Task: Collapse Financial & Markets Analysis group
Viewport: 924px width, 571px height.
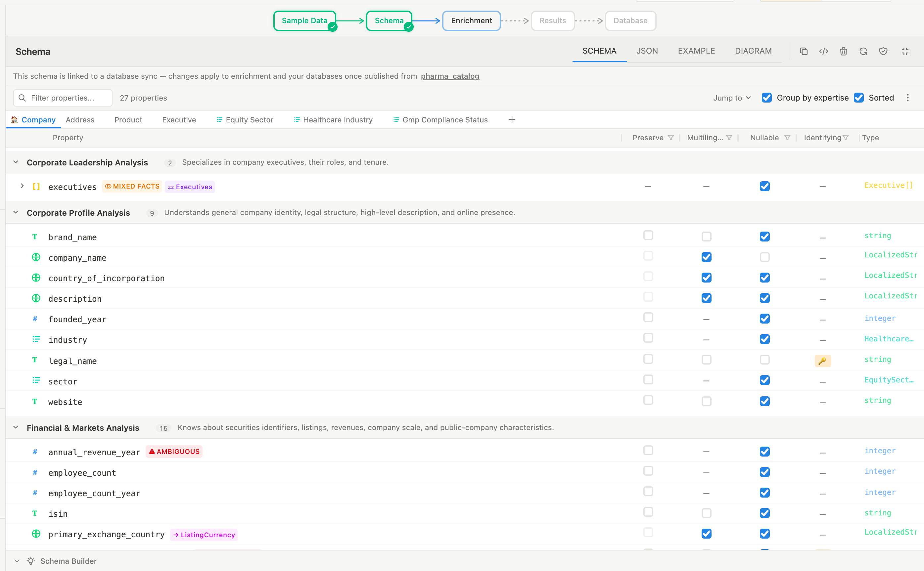Action: click(16, 427)
